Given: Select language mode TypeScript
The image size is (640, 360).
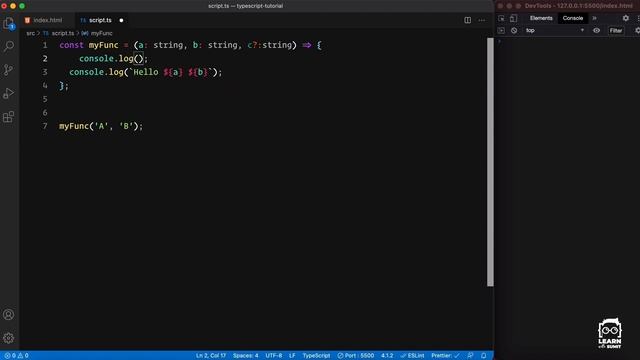Looking at the screenshot, I should (x=316, y=356).
